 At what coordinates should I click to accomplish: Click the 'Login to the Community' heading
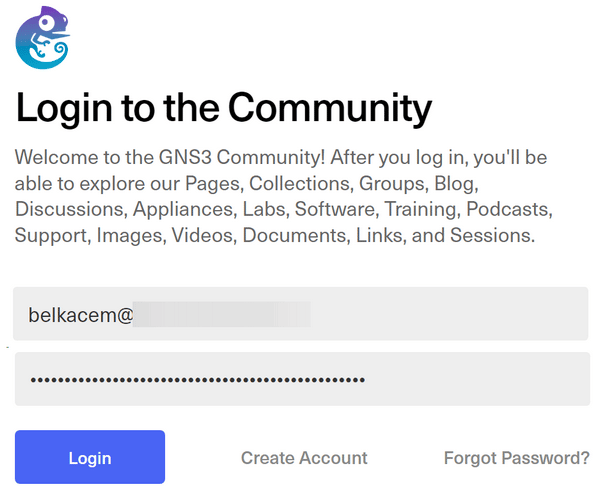pos(224,108)
